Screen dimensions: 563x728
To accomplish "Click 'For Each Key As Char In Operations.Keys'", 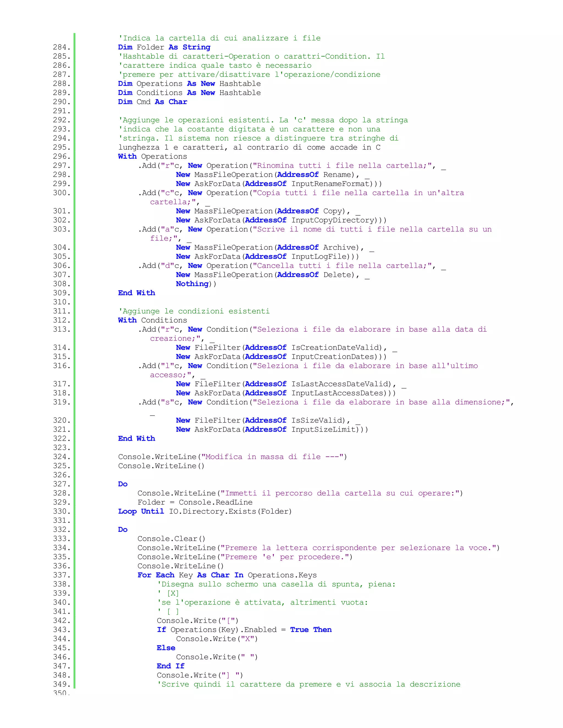I will (227, 575).
